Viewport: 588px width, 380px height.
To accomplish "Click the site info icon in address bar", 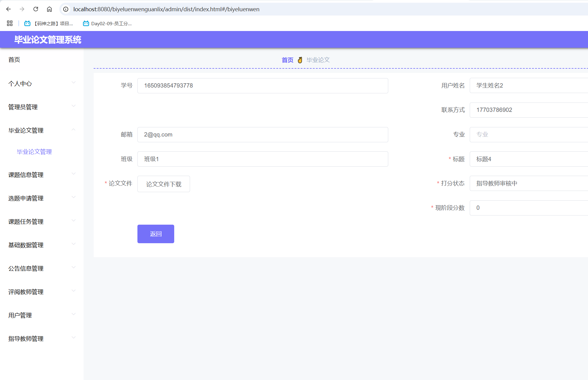I will (x=66, y=9).
